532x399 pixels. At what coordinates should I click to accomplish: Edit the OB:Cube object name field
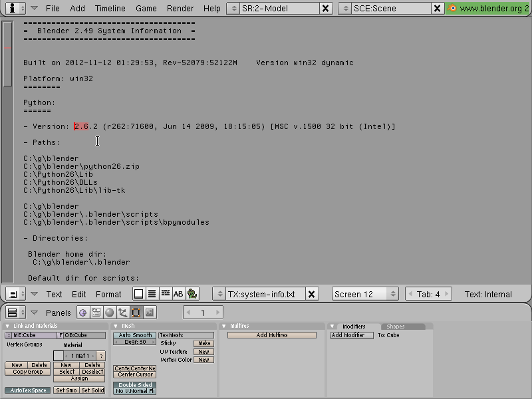pos(85,335)
